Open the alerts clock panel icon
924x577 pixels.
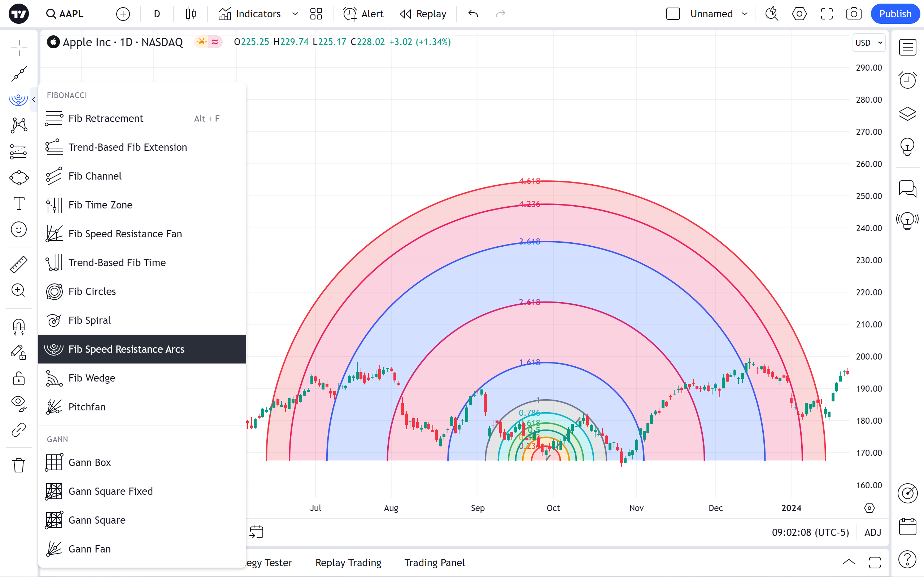[907, 80]
